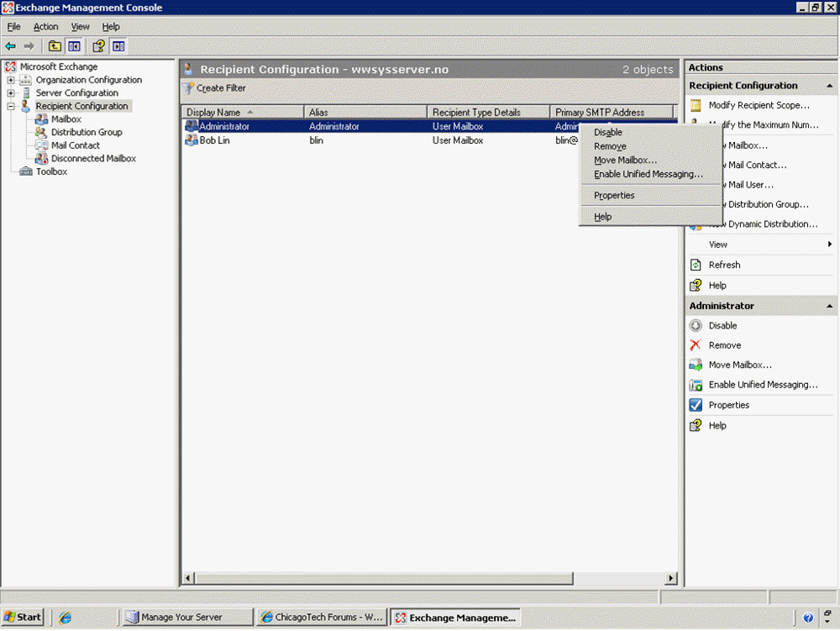Click Modify Recipient Scope action link
840x631 pixels.
coord(759,105)
